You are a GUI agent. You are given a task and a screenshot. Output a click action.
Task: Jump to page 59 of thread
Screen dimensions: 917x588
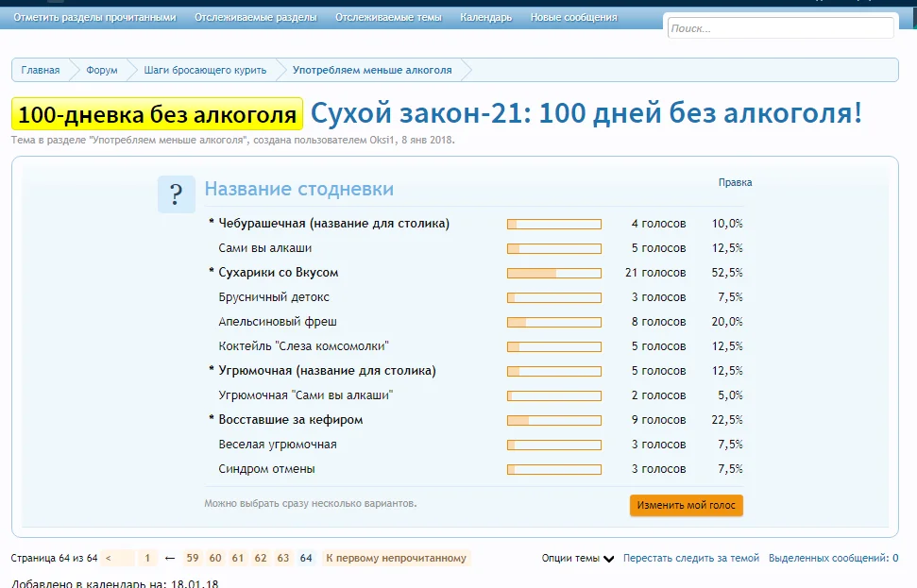click(x=192, y=558)
